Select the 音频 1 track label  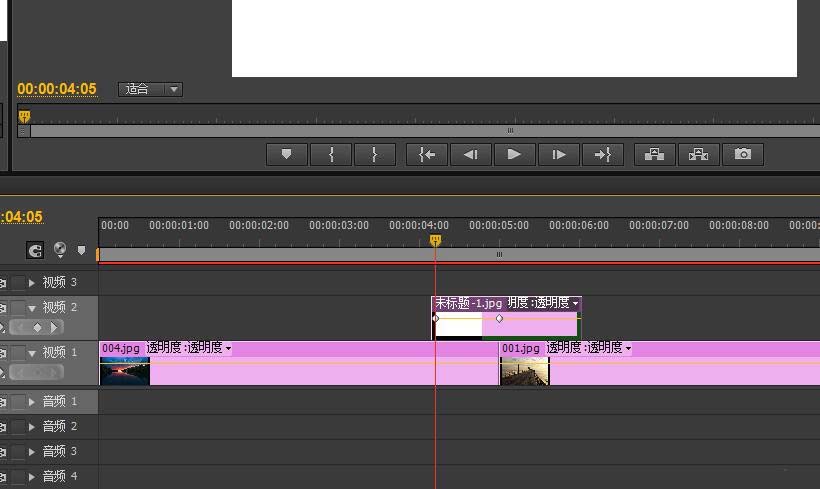pyautogui.click(x=60, y=401)
